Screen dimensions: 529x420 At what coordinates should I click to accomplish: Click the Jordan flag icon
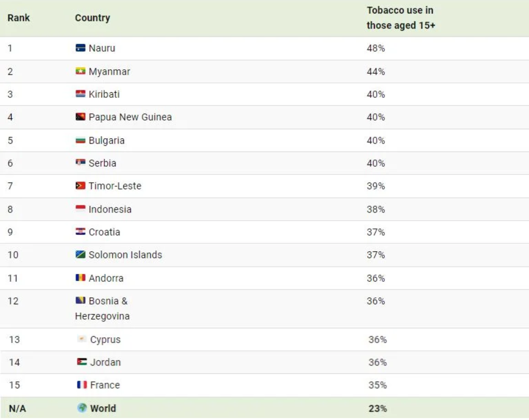pos(82,362)
